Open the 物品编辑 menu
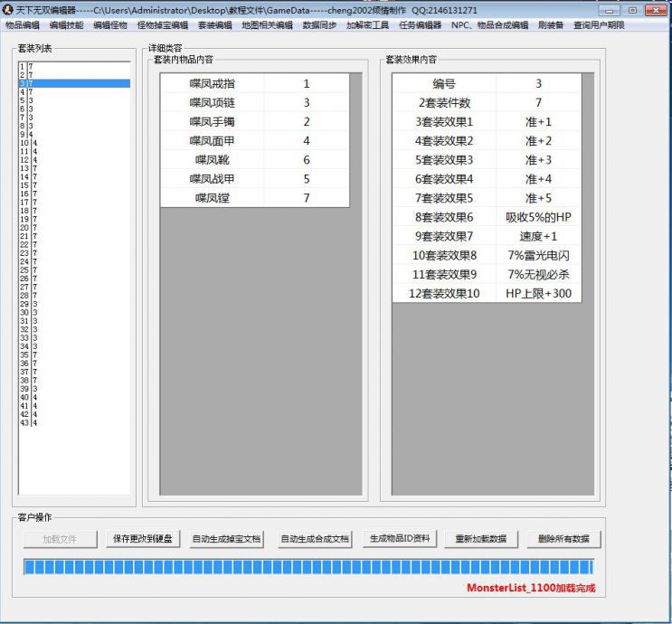This screenshot has width=672, height=624. click(23, 25)
